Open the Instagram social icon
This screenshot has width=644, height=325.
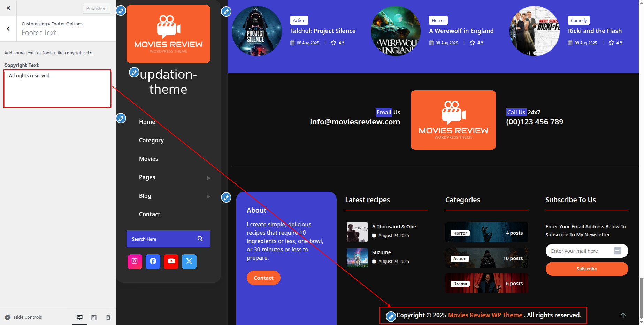pyautogui.click(x=135, y=261)
